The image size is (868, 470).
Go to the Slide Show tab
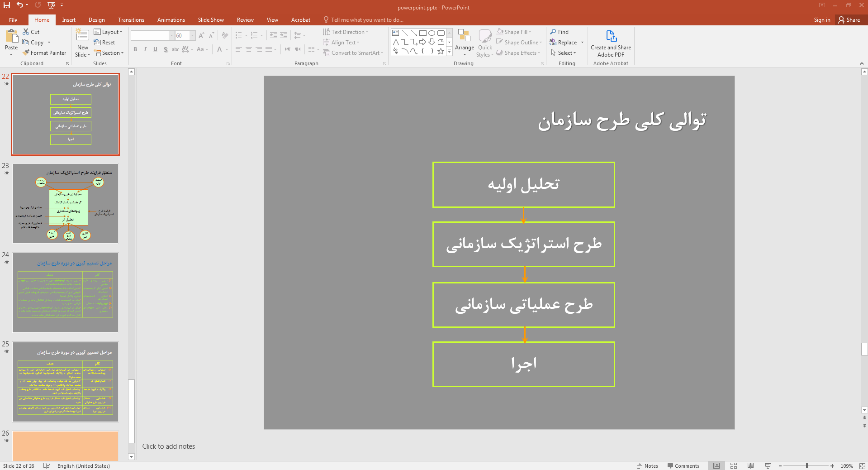click(211, 20)
